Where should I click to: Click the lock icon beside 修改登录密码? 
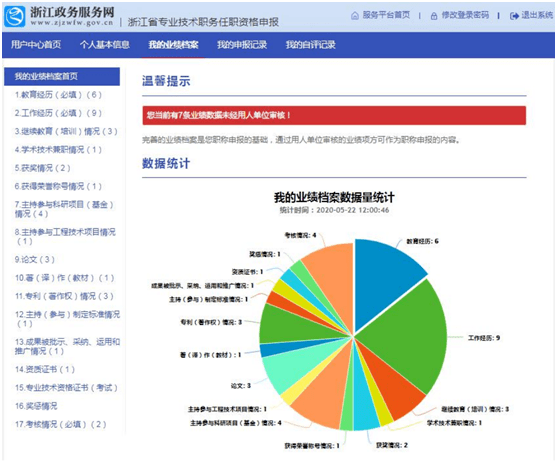tap(434, 16)
